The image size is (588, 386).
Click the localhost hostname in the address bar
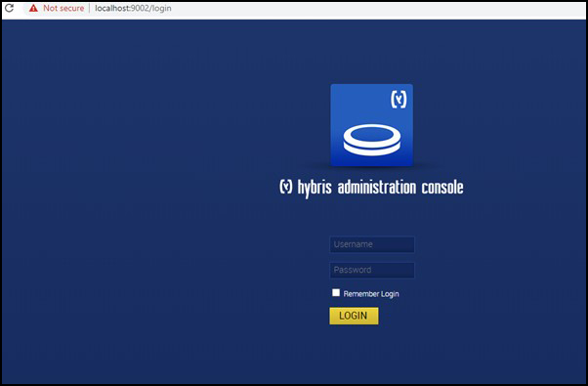pos(111,8)
